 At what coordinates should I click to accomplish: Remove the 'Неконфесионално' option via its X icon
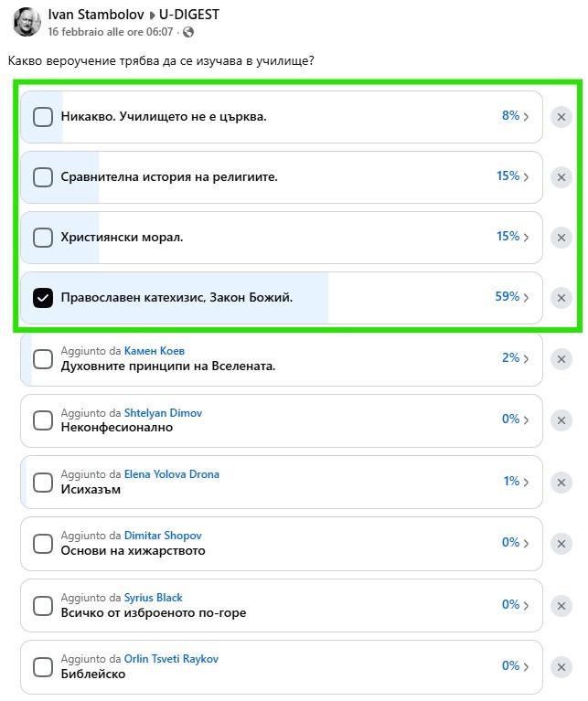[561, 420]
